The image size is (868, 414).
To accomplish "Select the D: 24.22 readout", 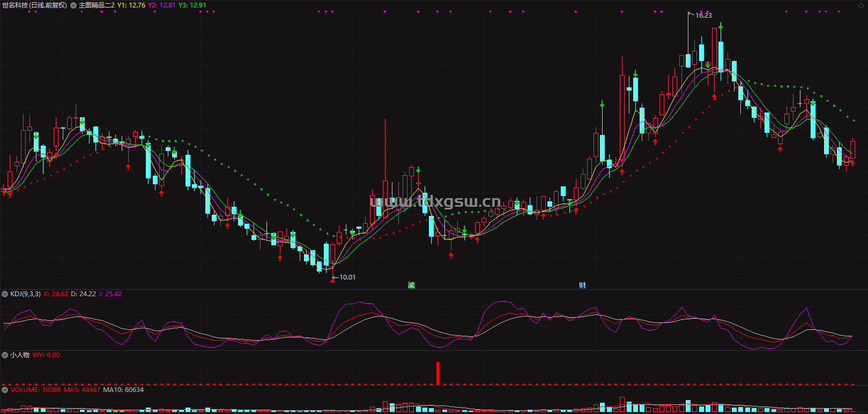I will click(x=84, y=294).
